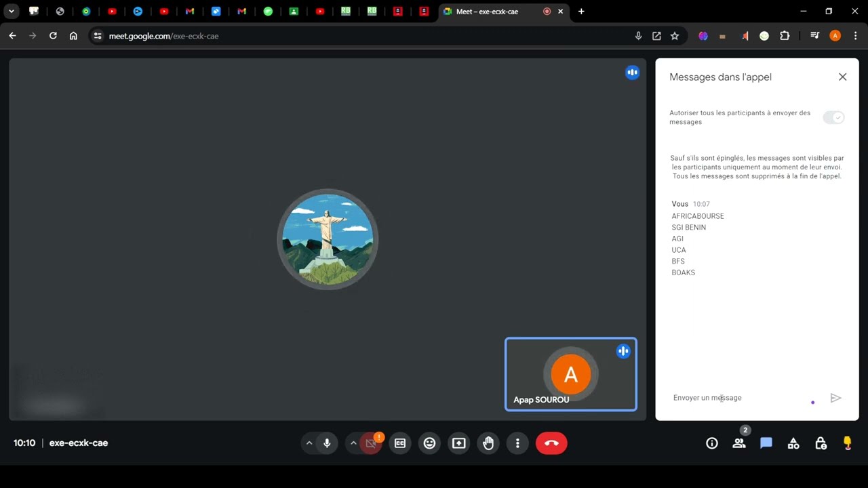The image size is (868, 488).
Task: Go back with the browser back arrow
Action: point(12,36)
